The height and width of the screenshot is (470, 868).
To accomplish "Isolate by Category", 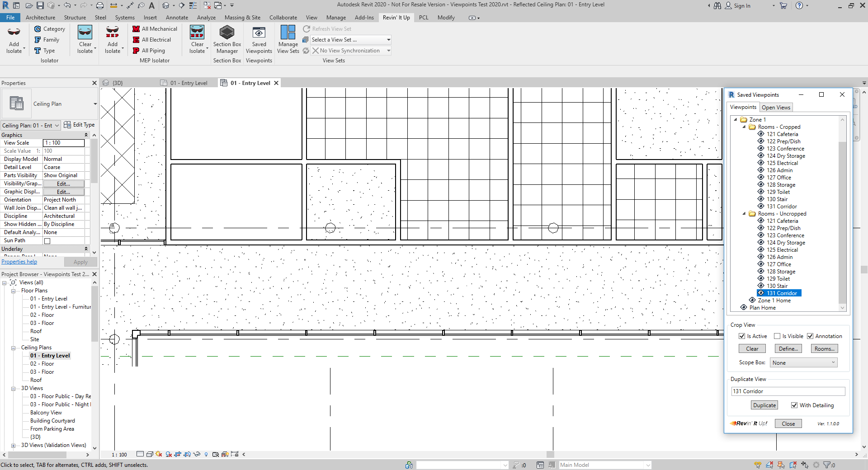I will tap(50, 29).
